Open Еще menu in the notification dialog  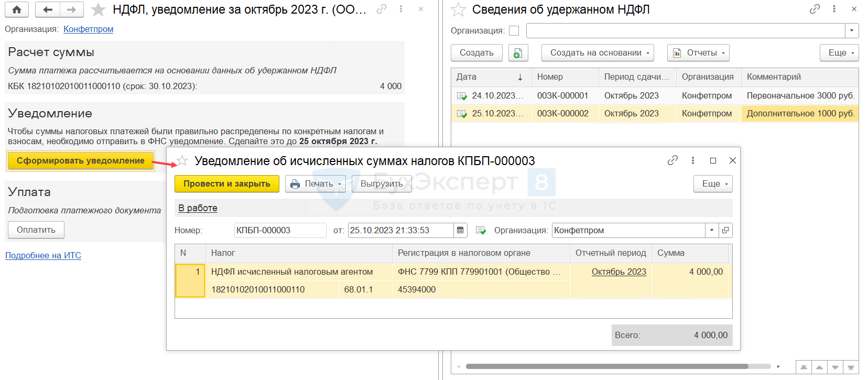tap(712, 184)
